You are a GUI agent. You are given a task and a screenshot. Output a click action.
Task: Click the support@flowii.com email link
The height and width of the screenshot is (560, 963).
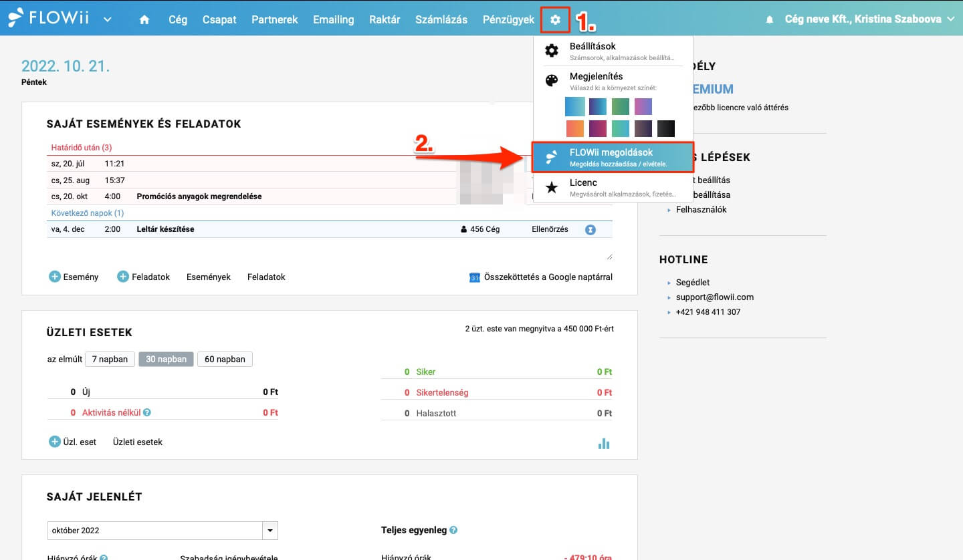715,297
